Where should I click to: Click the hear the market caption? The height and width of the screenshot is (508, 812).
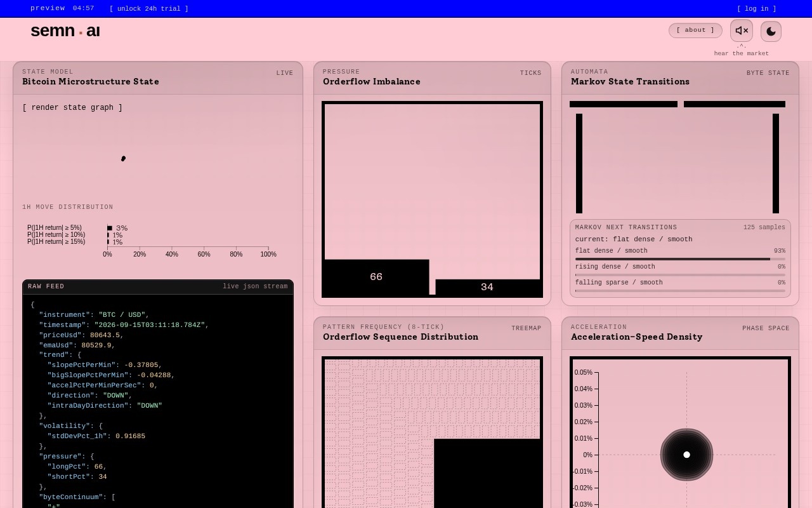(x=741, y=53)
